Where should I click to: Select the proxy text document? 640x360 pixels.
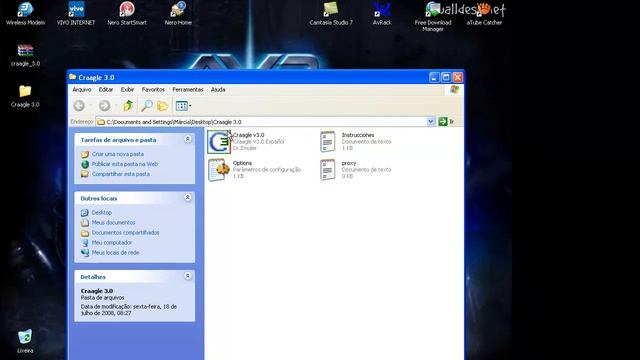[x=355, y=169]
